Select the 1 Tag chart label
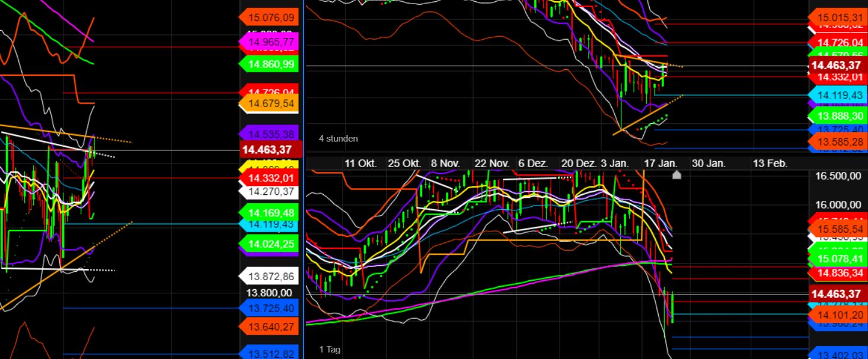Viewport: 868px width, 359px height. (330, 350)
